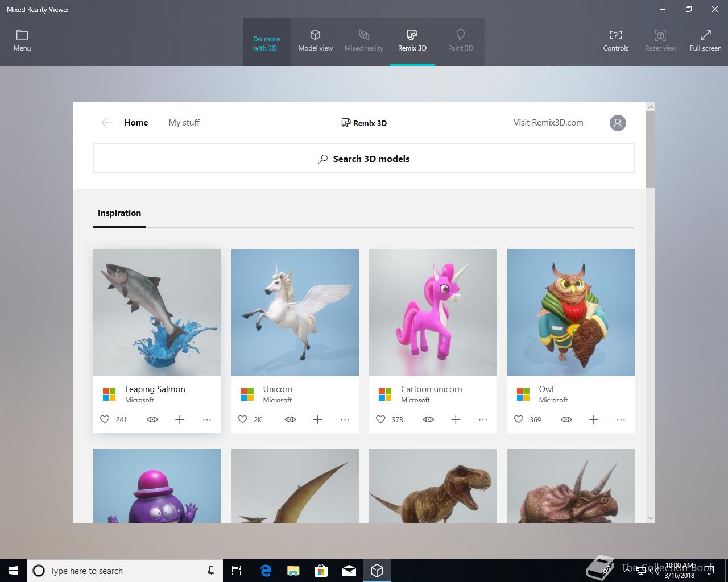
Task: Click Microsoft logo on Unicorn card
Action: pyautogui.click(x=247, y=394)
